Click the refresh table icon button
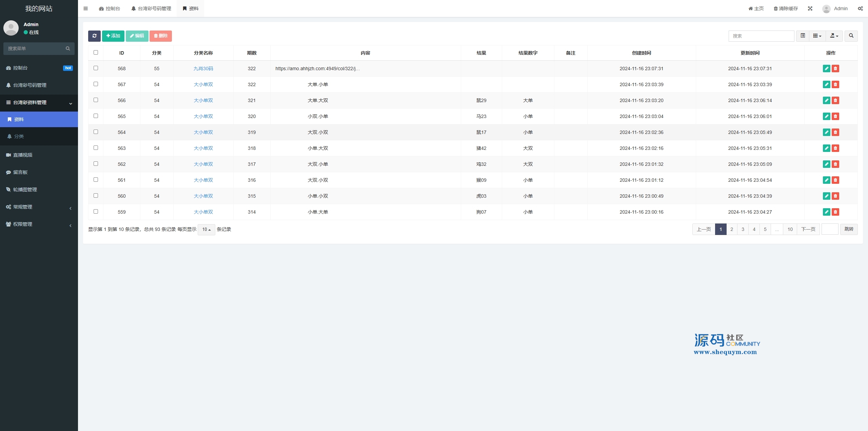The image size is (868, 431). point(94,36)
